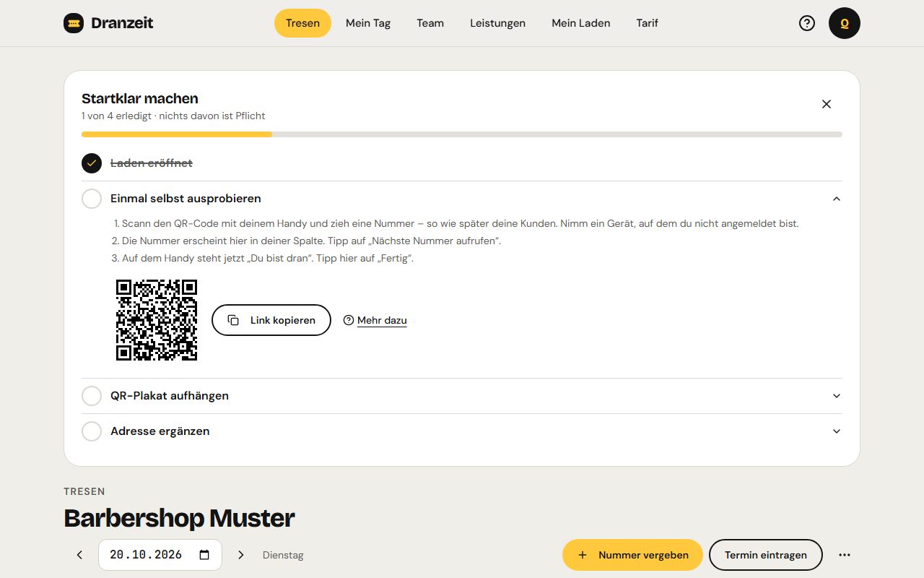
Task: Go to previous day arrow
Action: [x=79, y=555]
